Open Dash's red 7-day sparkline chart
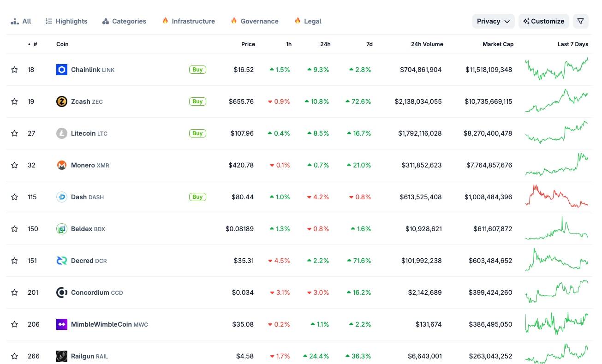 coord(556,197)
